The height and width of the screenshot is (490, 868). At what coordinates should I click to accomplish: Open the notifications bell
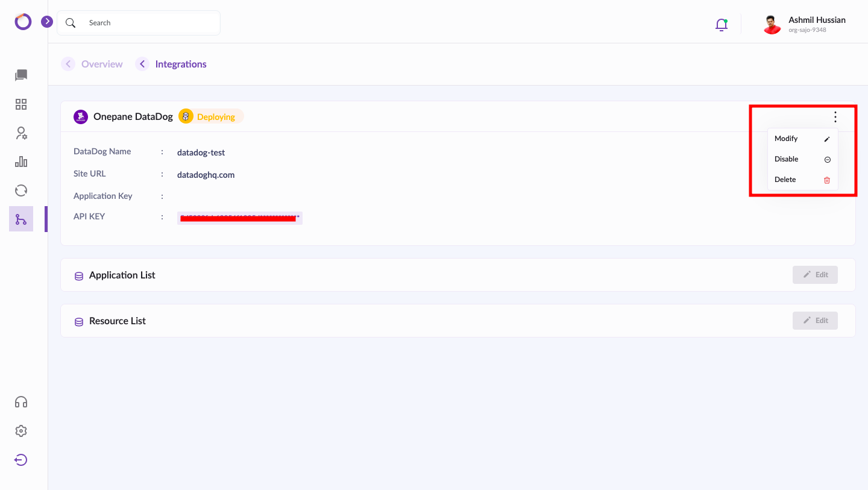[x=721, y=25]
